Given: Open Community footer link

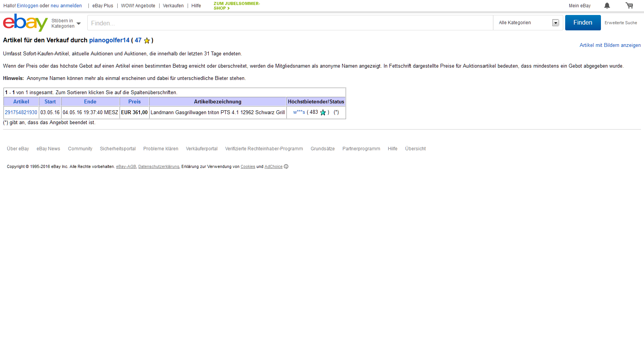Looking at the screenshot, I should 80,149.
